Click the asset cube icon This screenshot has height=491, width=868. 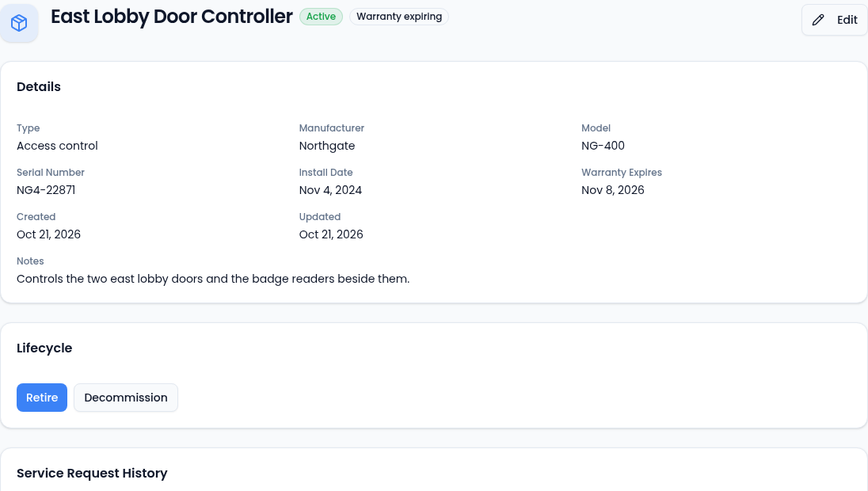pyautogui.click(x=19, y=23)
